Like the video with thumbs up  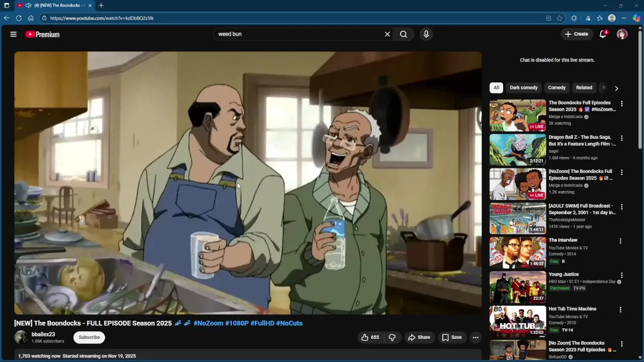pyautogui.click(x=370, y=337)
